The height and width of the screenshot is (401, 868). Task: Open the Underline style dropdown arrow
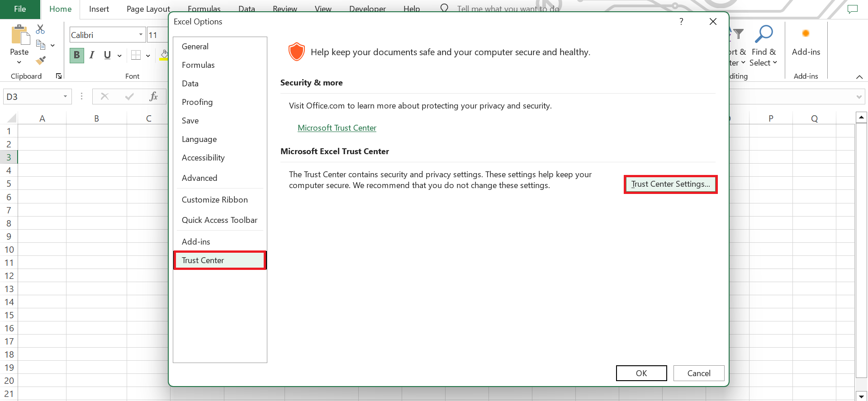tap(119, 56)
